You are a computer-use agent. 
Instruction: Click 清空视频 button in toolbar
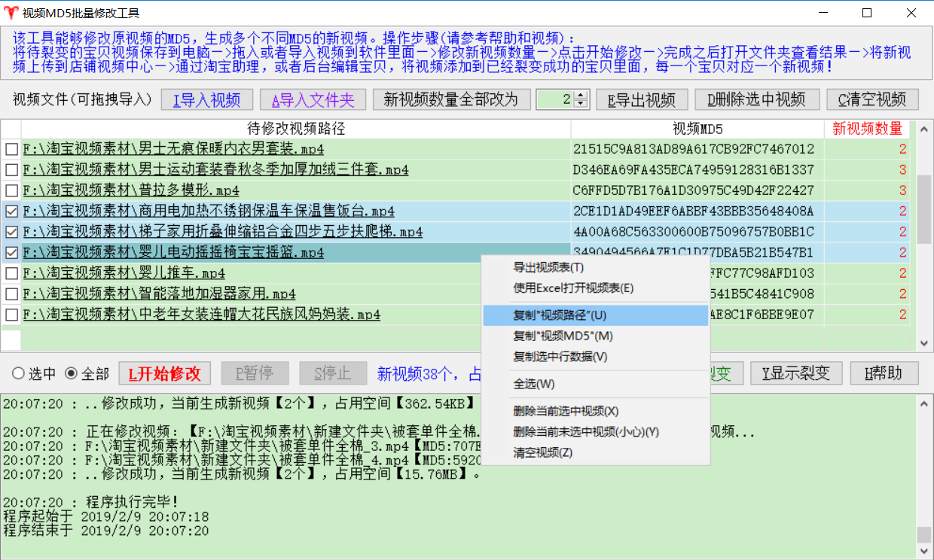tap(872, 99)
